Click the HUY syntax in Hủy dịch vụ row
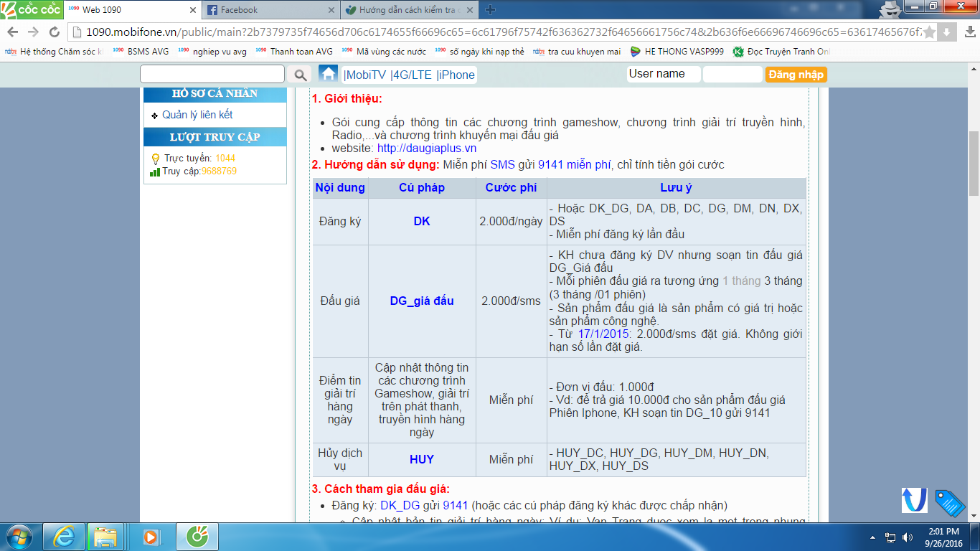The height and width of the screenshot is (551, 980). click(422, 459)
